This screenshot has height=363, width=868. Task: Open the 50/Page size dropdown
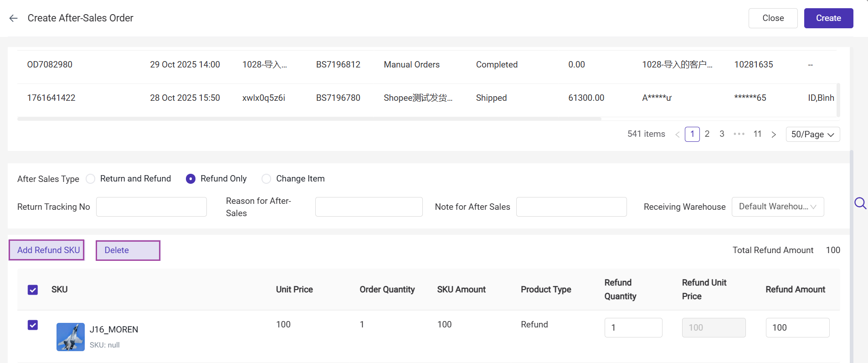point(812,135)
